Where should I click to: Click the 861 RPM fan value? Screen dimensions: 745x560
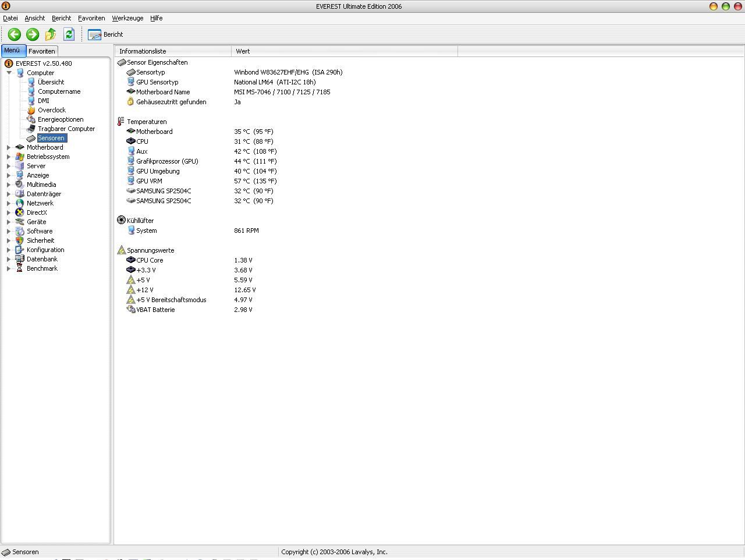(x=246, y=231)
